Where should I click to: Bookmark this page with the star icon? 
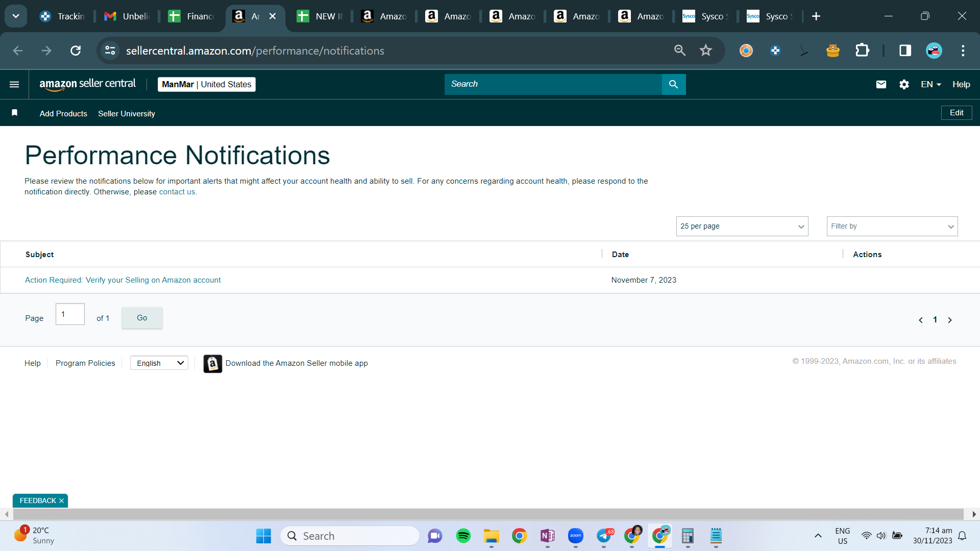point(705,51)
